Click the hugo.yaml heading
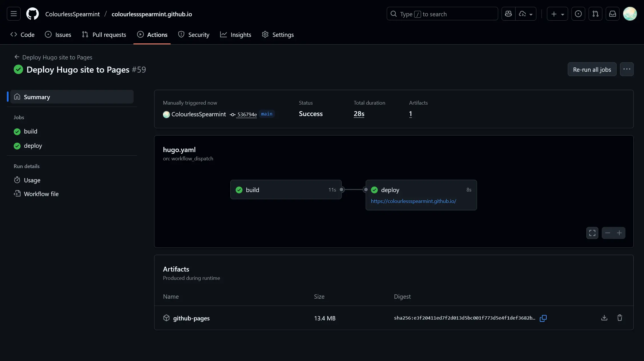The image size is (644, 361). (x=179, y=149)
